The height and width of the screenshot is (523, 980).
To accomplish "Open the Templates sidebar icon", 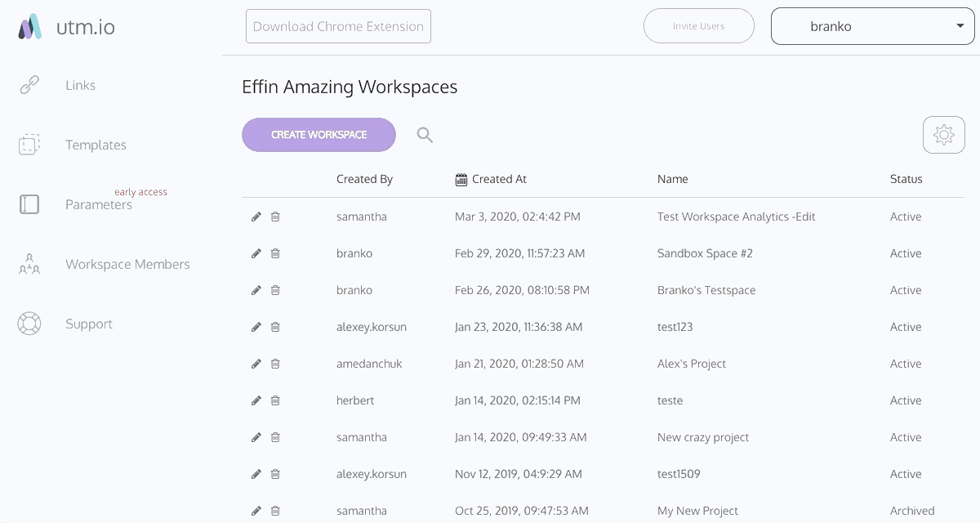I will [x=29, y=145].
